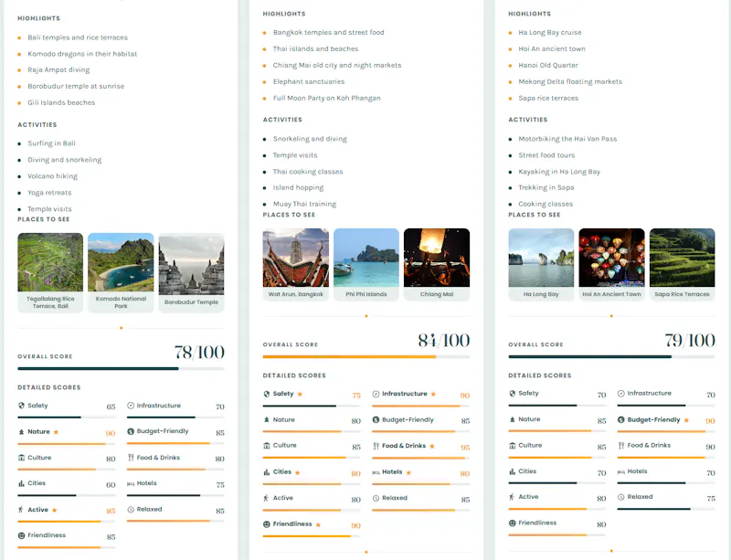Select 'Gili Islands beaches' highlight

tap(61, 102)
